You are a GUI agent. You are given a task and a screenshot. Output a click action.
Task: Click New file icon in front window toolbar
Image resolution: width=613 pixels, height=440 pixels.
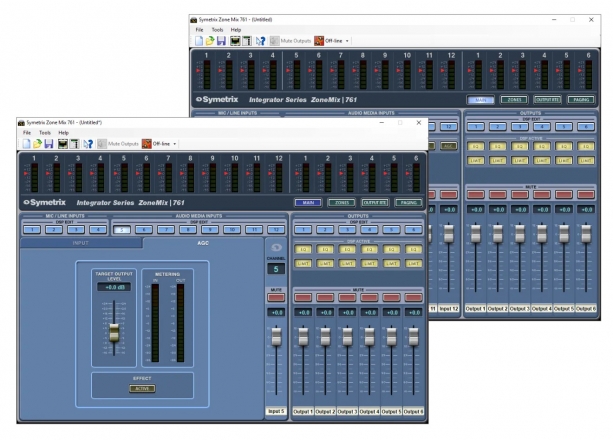[26, 144]
